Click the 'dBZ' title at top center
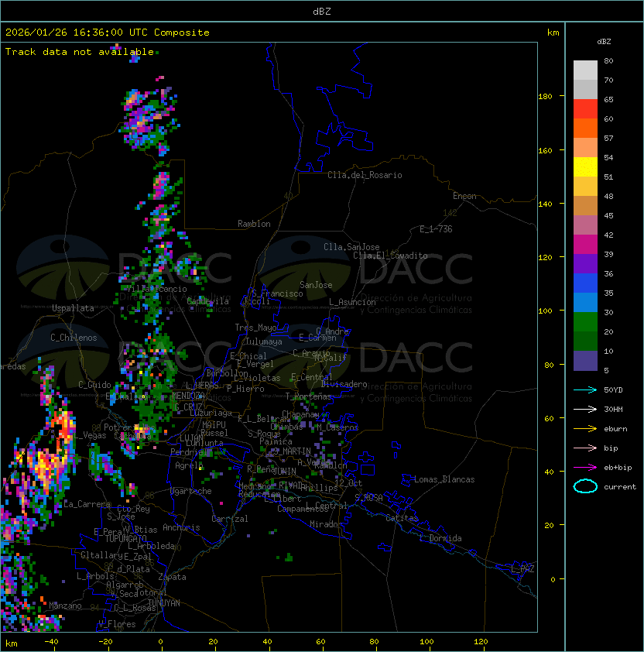This screenshot has width=644, height=652. (322, 11)
